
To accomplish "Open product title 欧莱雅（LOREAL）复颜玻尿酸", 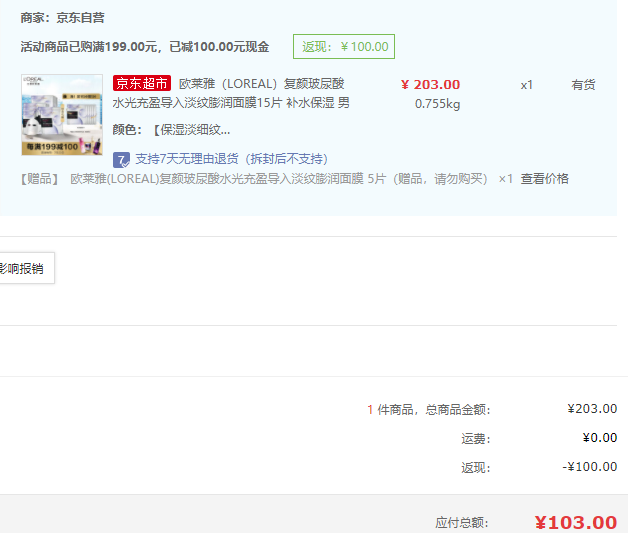I will pos(262,84).
